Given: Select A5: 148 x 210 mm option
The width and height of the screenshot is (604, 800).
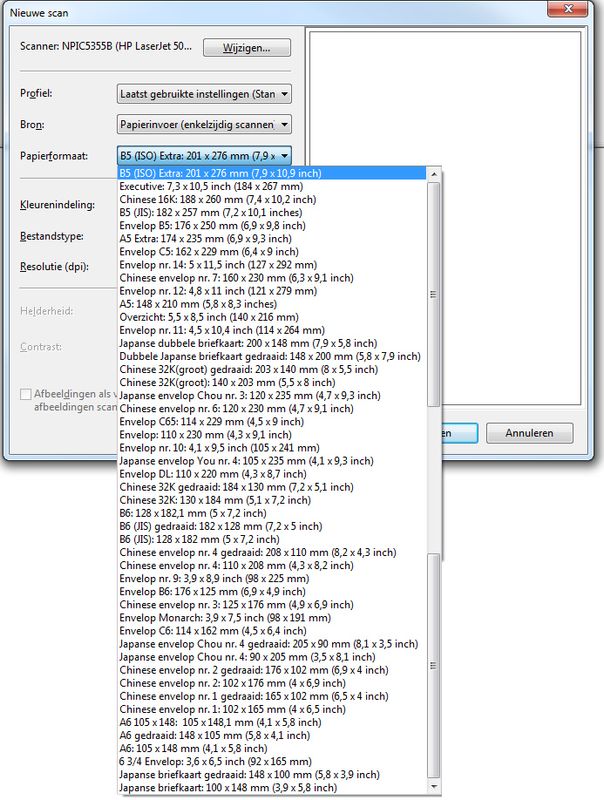Looking at the screenshot, I should [272, 304].
